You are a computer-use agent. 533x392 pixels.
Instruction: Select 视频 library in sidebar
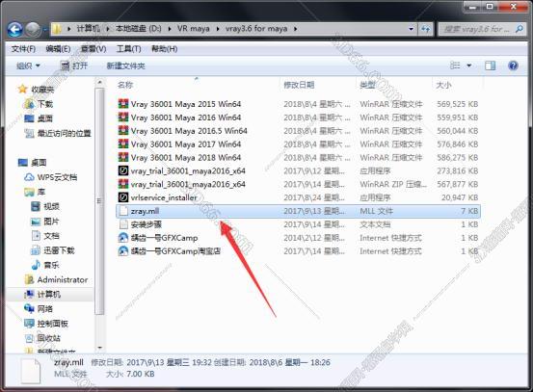[51, 206]
